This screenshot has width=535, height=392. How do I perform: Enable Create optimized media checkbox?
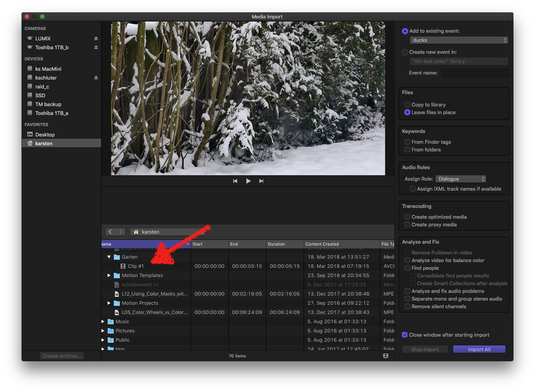407,217
